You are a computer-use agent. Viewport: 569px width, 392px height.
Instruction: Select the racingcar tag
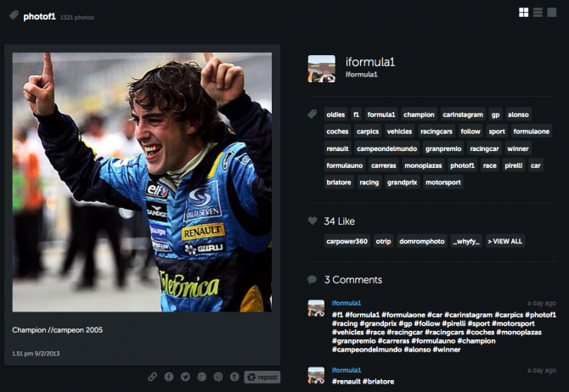pos(484,148)
